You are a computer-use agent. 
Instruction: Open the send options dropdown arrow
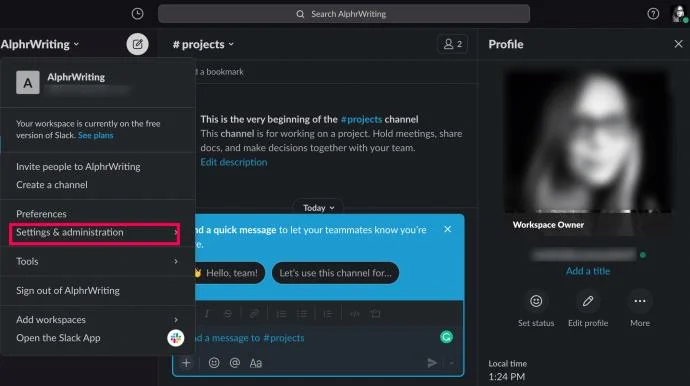tap(451, 363)
